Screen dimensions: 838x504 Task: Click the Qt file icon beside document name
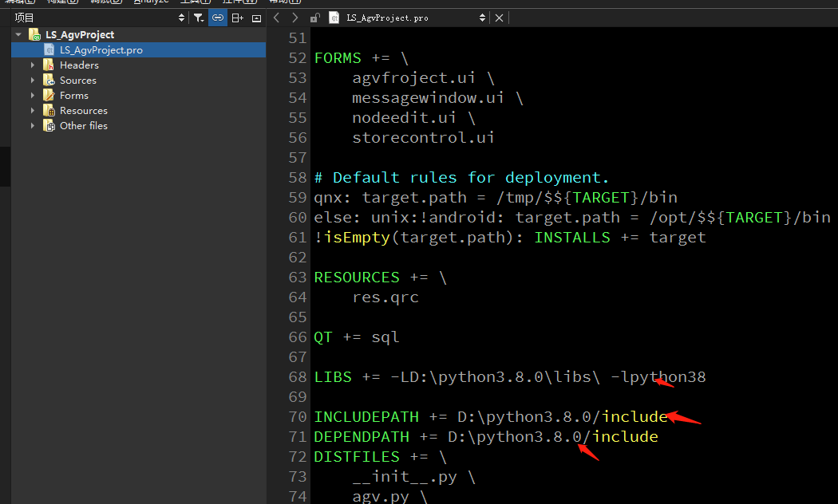pyautogui.click(x=334, y=18)
